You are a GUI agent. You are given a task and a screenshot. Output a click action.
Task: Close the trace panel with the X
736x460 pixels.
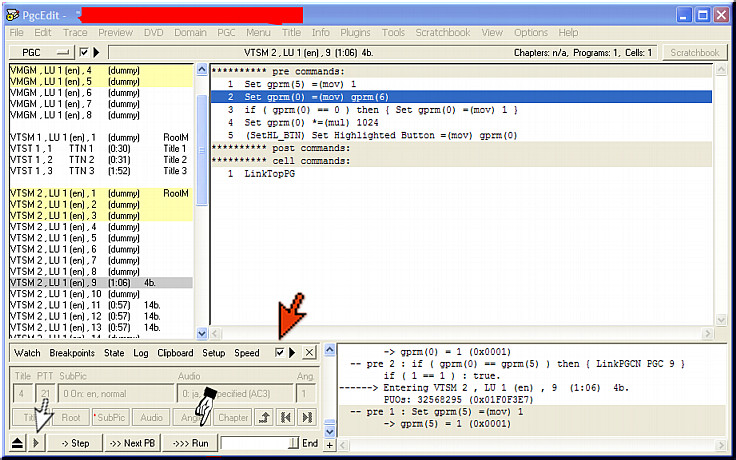point(310,353)
